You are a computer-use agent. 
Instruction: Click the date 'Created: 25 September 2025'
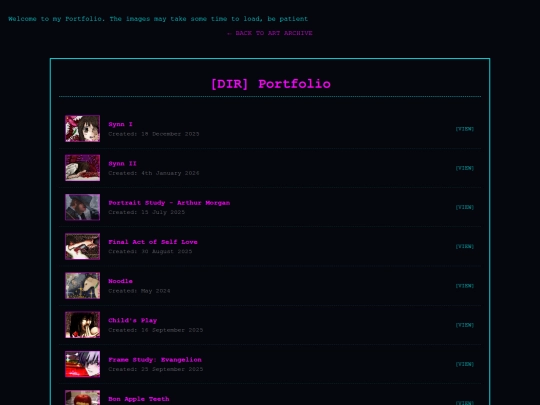pos(156,370)
